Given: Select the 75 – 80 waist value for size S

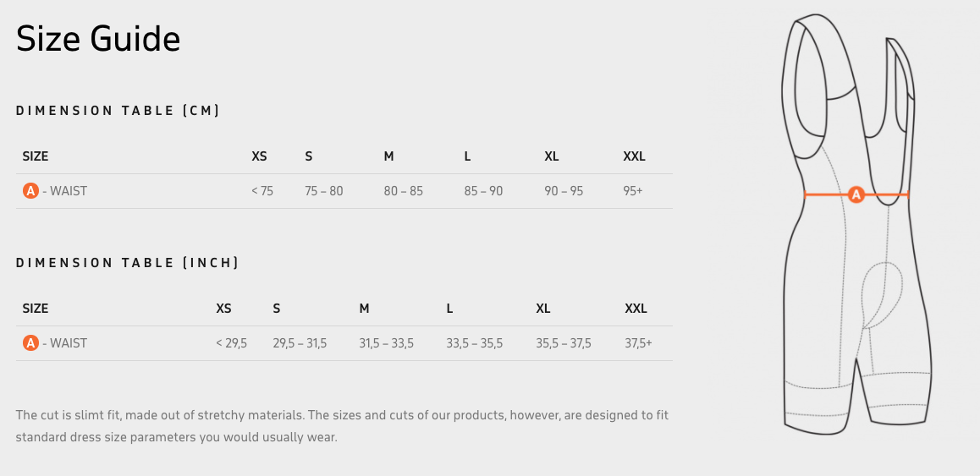Looking at the screenshot, I should [324, 191].
